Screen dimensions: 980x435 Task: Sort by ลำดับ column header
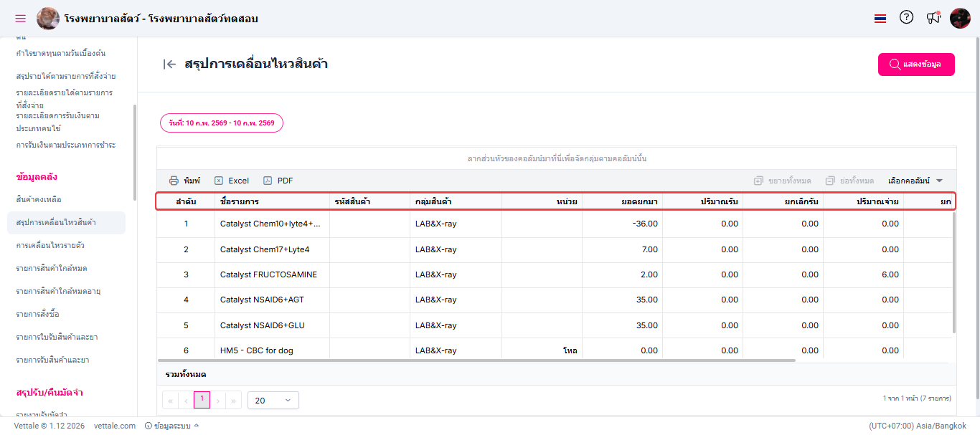186,202
